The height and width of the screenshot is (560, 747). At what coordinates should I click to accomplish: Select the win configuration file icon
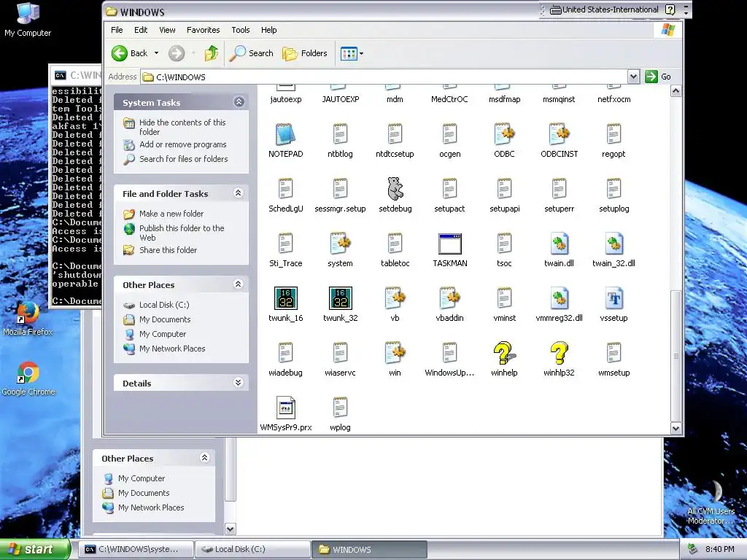(x=395, y=353)
